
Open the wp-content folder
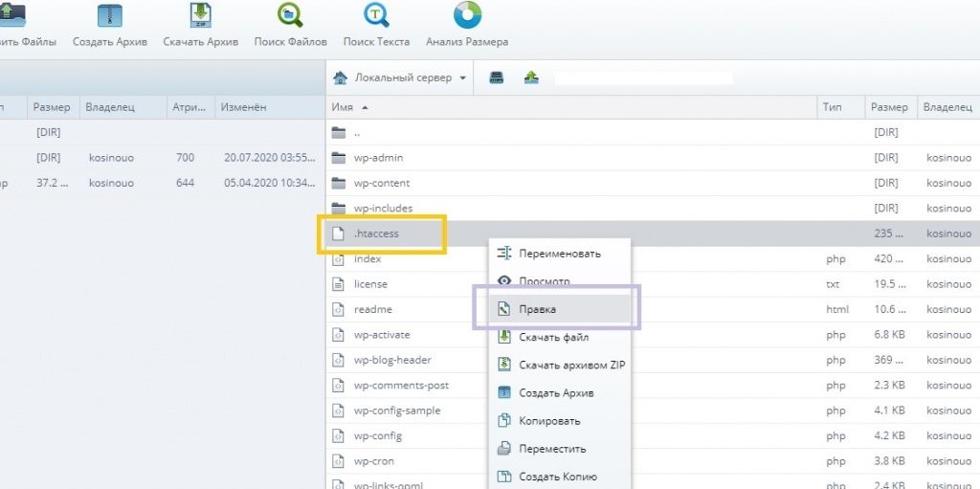click(381, 183)
